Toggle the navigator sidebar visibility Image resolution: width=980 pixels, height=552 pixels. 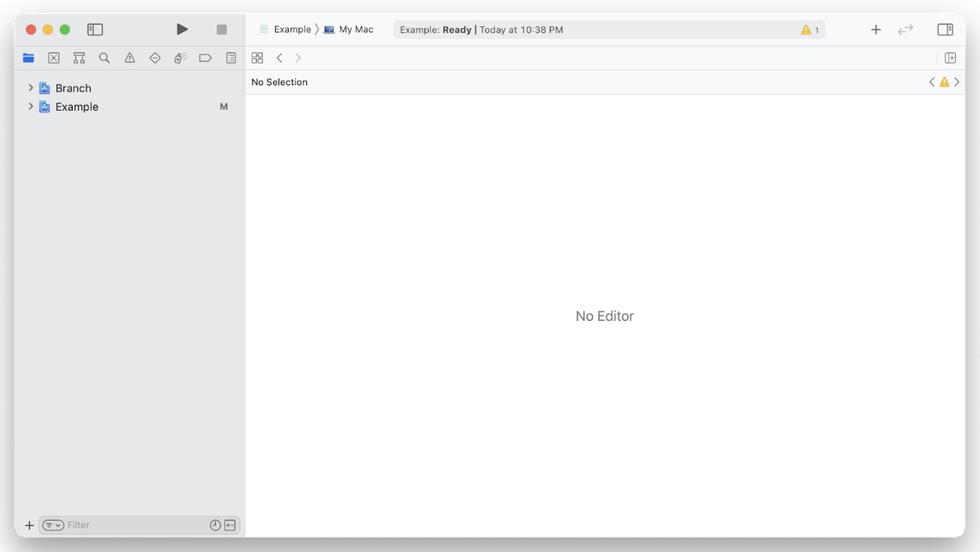pyautogui.click(x=95, y=30)
